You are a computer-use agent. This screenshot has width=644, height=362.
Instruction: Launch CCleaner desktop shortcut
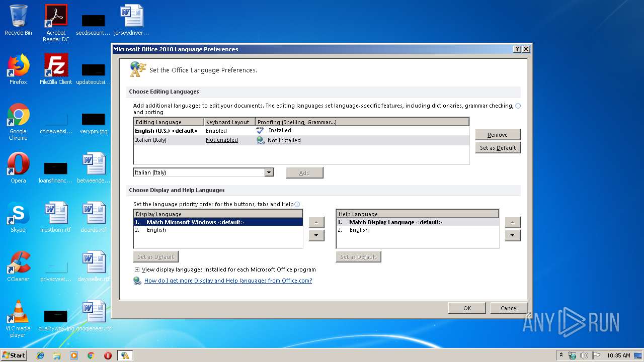[x=18, y=266]
